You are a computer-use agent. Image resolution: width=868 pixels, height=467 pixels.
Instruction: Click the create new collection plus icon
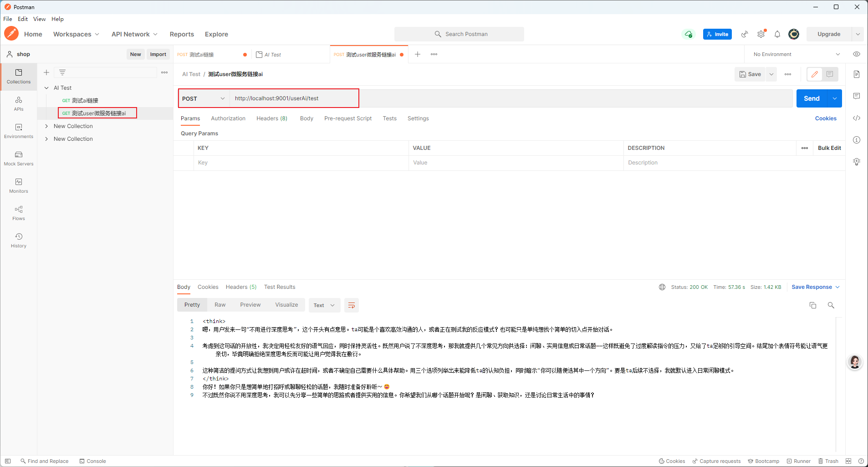tap(46, 72)
